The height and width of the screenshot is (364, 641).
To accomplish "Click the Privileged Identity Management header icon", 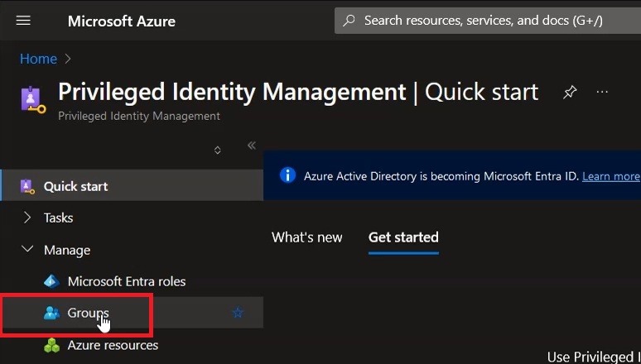I will [32, 99].
